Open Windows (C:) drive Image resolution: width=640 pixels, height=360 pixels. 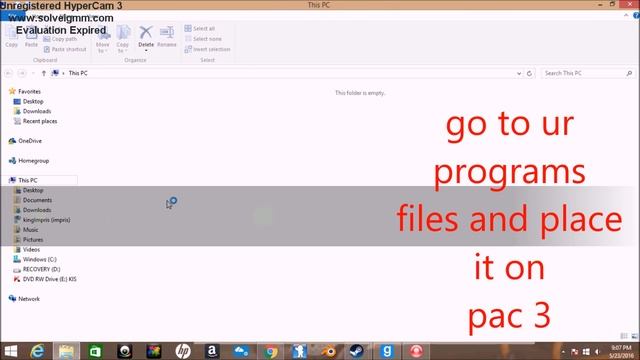(x=35, y=260)
